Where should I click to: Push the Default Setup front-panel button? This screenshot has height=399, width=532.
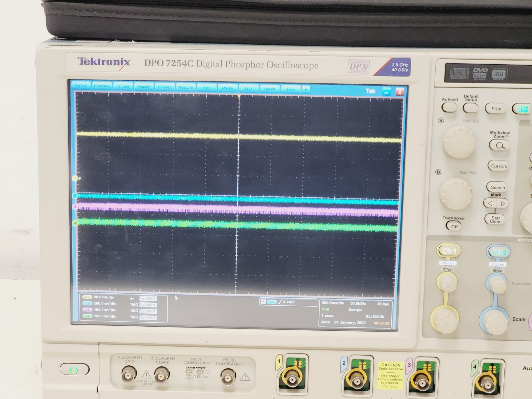click(x=470, y=108)
